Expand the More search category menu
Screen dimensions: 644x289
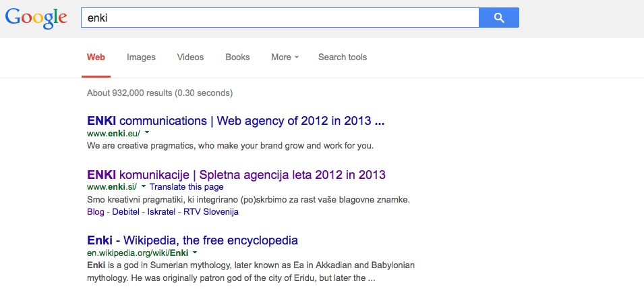click(x=285, y=57)
